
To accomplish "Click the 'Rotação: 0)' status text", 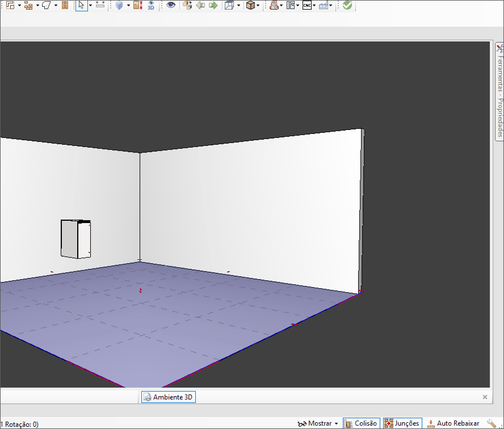I will (x=22, y=424).
